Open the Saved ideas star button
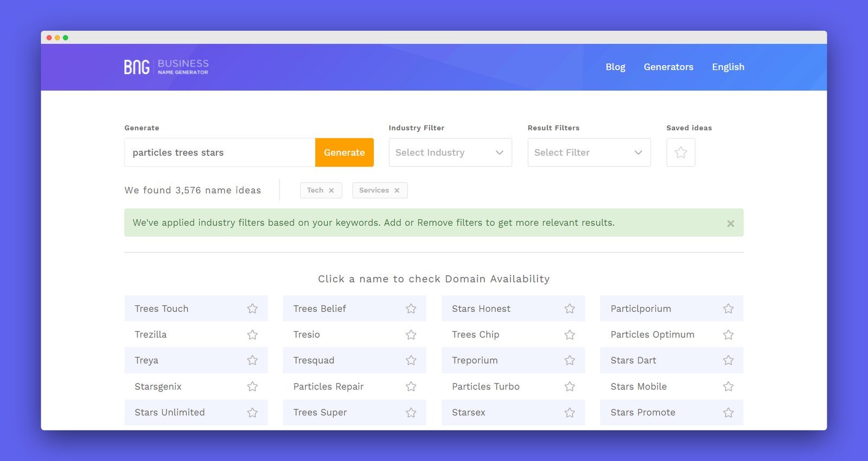Image resolution: width=868 pixels, height=461 pixels. click(681, 153)
